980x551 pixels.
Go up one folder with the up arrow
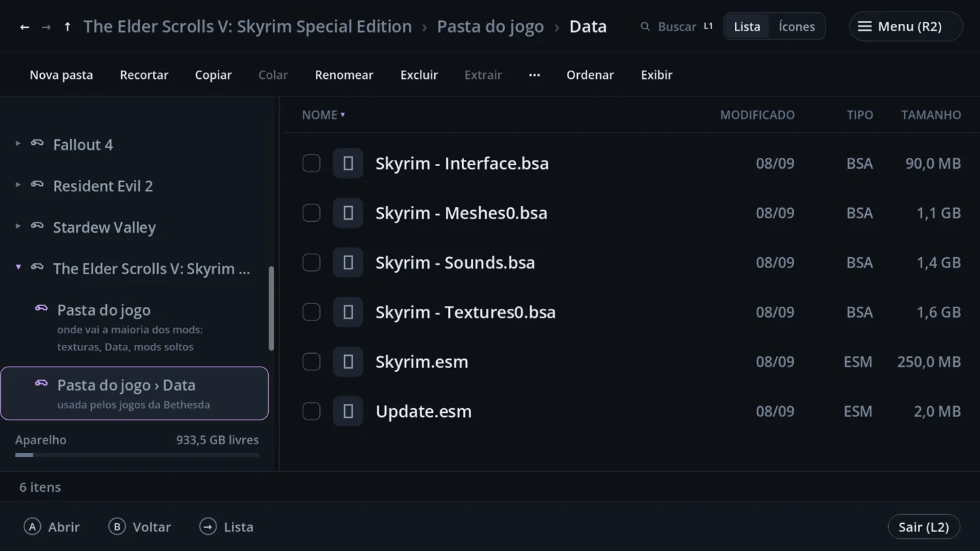[67, 27]
